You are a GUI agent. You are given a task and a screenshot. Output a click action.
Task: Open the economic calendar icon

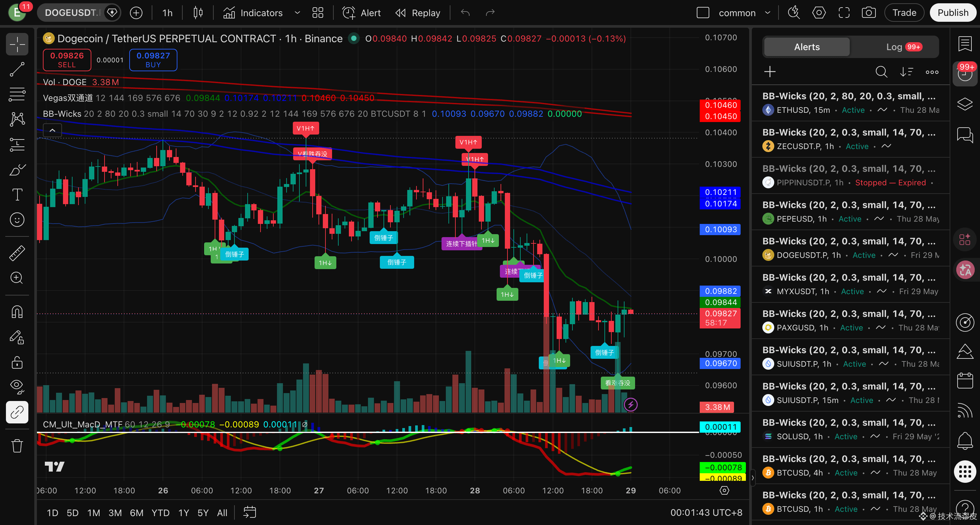pos(965,381)
